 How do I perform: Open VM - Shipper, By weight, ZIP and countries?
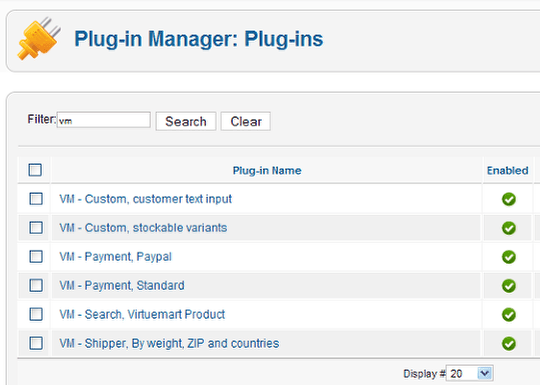pyautogui.click(x=169, y=344)
